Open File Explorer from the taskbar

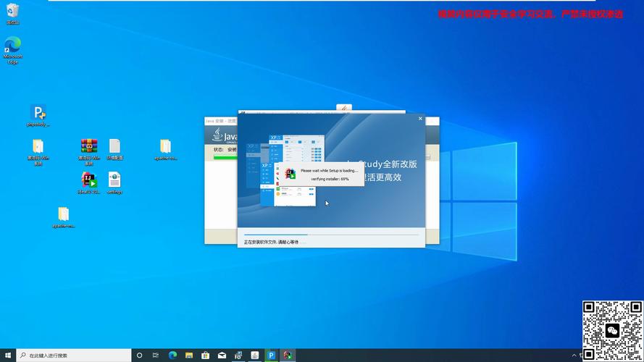[189, 355]
